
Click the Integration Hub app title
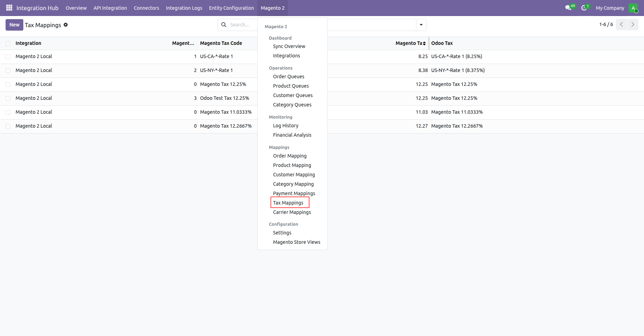(x=37, y=8)
